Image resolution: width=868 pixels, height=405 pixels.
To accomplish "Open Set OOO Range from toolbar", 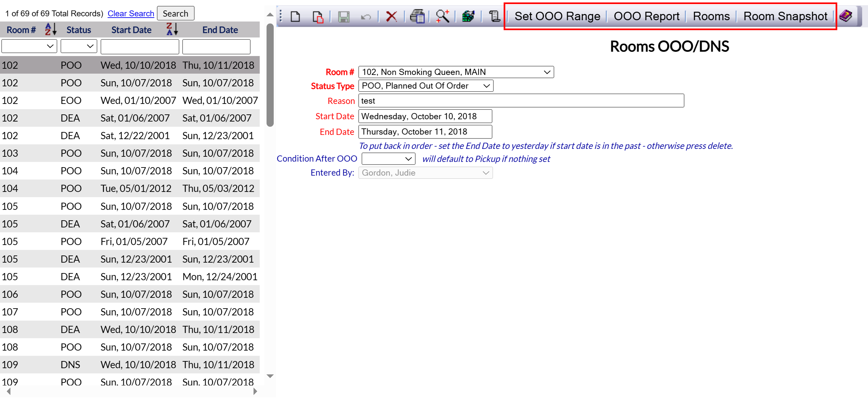I will coord(557,16).
